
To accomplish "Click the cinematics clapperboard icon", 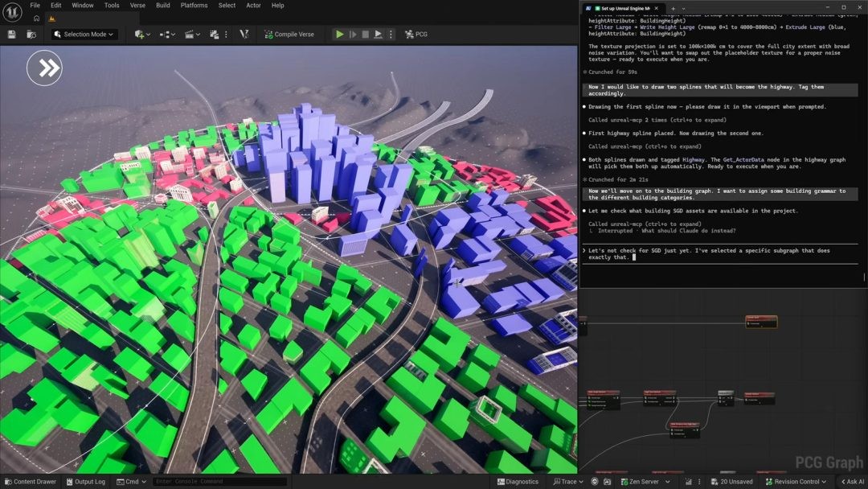I will (189, 35).
